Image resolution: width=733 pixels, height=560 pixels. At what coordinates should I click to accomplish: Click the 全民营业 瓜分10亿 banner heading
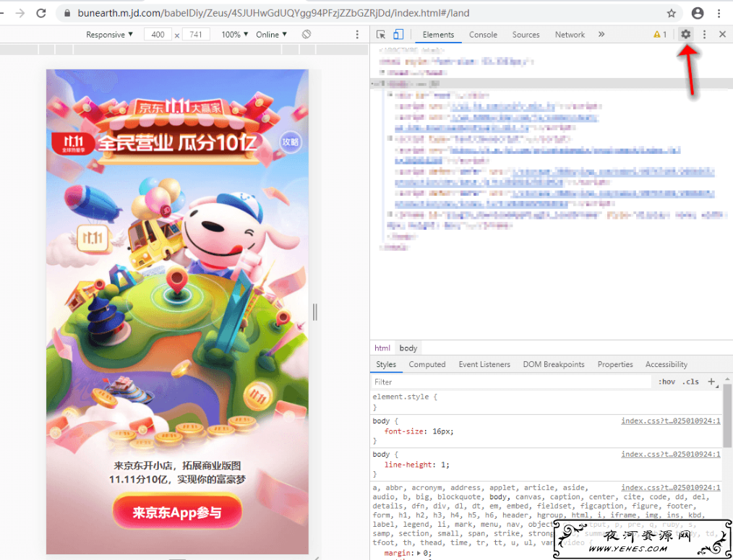pyautogui.click(x=177, y=144)
